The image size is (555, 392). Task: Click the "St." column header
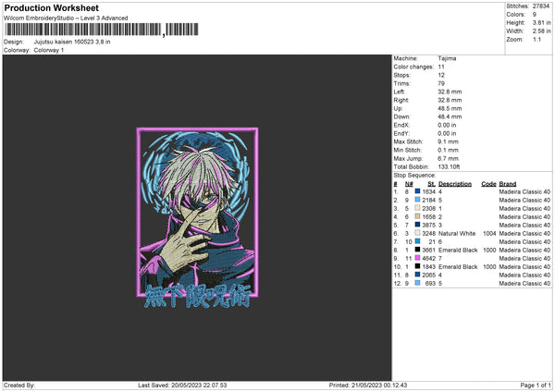coord(431,184)
